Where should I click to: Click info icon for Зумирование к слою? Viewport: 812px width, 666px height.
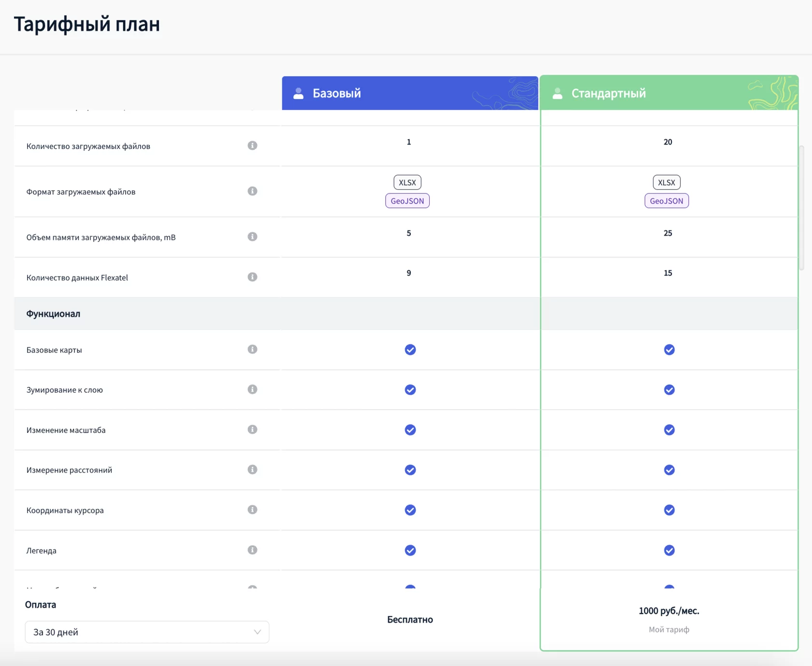252,389
